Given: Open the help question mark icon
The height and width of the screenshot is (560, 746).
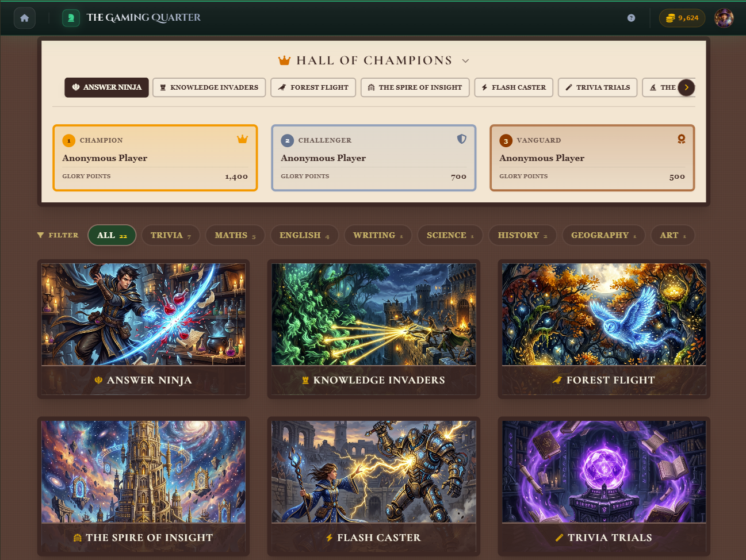Looking at the screenshot, I should coord(631,18).
